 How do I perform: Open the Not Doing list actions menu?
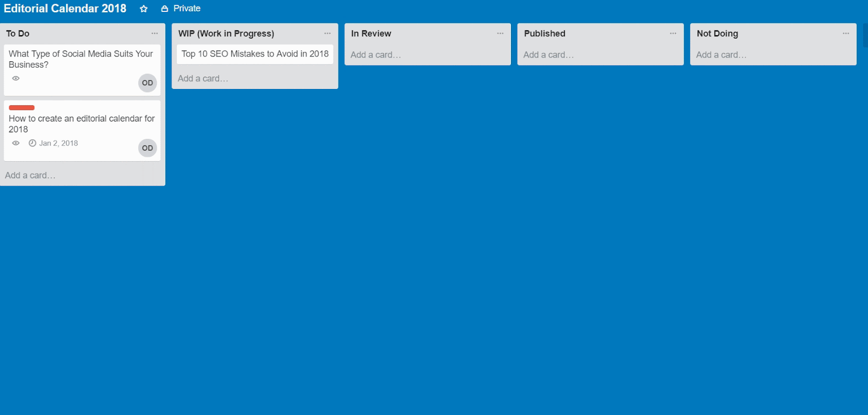coord(846,34)
